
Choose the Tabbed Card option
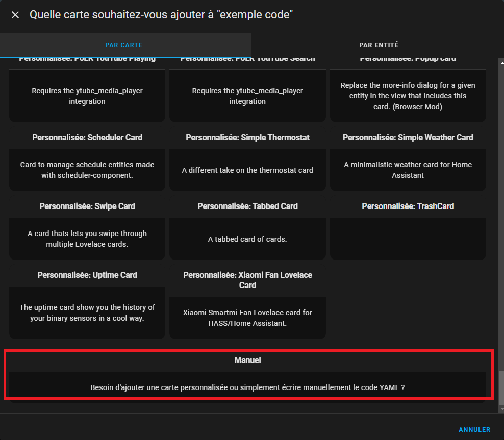tap(247, 238)
